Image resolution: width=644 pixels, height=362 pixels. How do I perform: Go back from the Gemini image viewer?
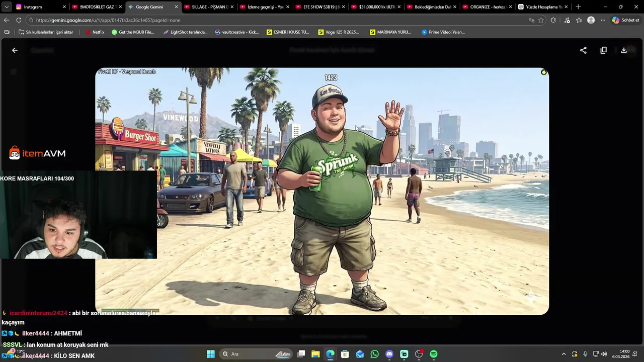15,50
